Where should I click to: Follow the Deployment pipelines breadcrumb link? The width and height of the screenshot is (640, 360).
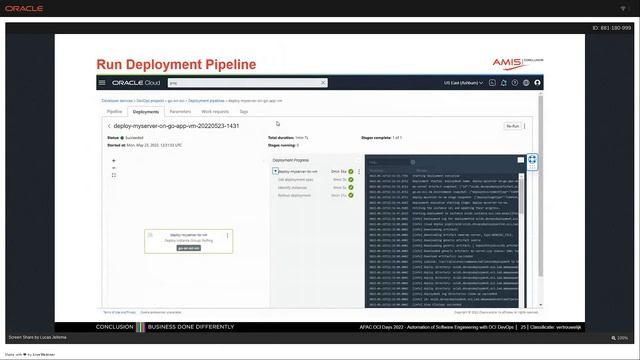tap(206, 100)
